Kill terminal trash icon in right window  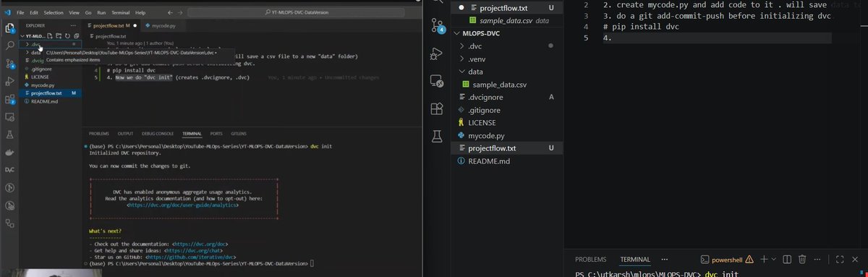pyautogui.click(x=803, y=259)
